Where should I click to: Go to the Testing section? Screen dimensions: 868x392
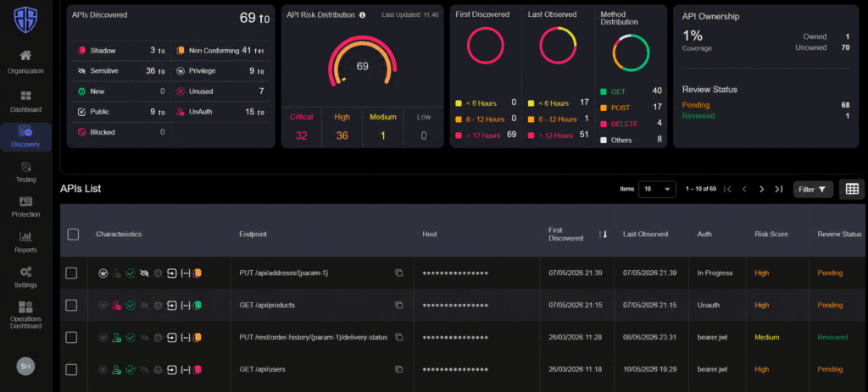tap(25, 173)
